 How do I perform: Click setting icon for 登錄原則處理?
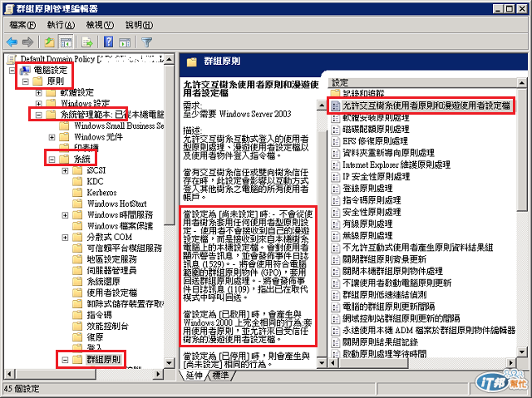point(336,189)
